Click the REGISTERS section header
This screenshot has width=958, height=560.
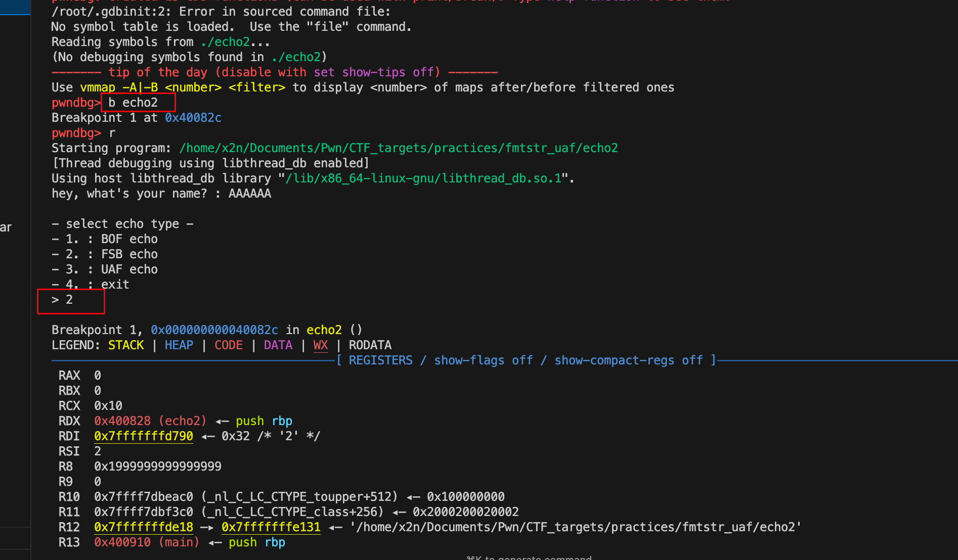[x=380, y=360]
